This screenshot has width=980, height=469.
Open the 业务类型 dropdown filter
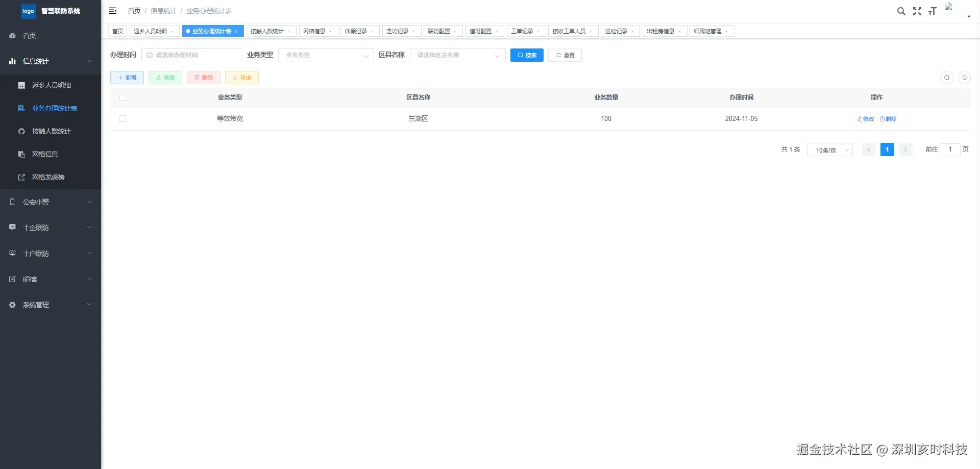pyautogui.click(x=326, y=55)
